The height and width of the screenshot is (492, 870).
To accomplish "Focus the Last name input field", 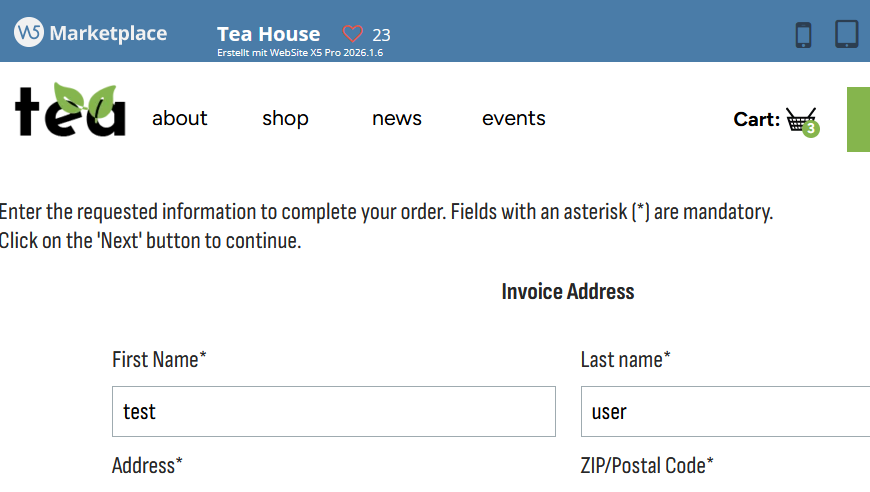I will (725, 412).
